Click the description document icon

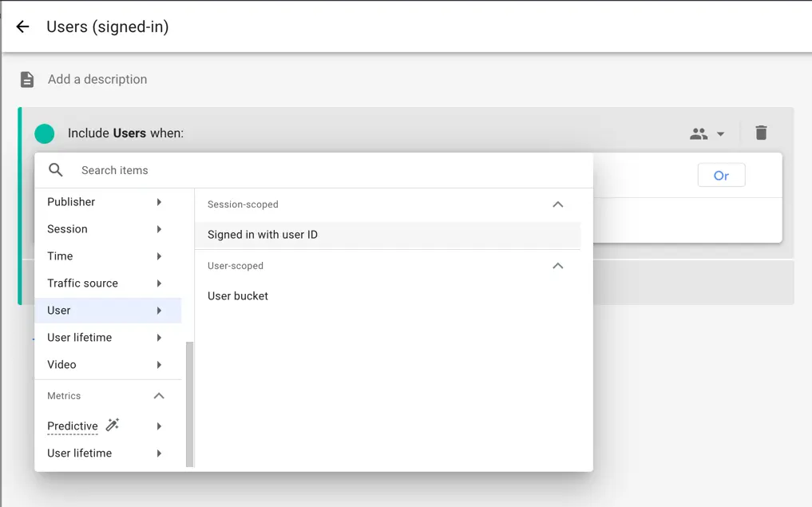pyautogui.click(x=27, y=79)
